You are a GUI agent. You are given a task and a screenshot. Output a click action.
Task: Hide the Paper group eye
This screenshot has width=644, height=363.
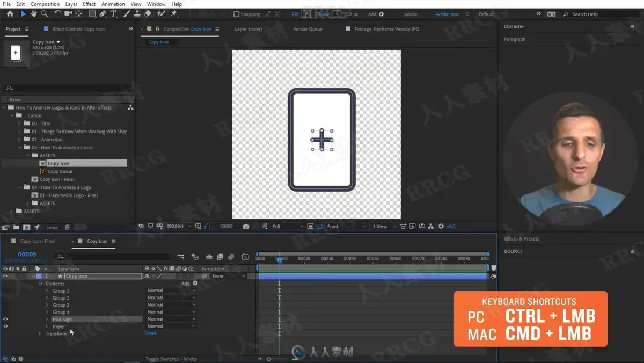(5, 326)
